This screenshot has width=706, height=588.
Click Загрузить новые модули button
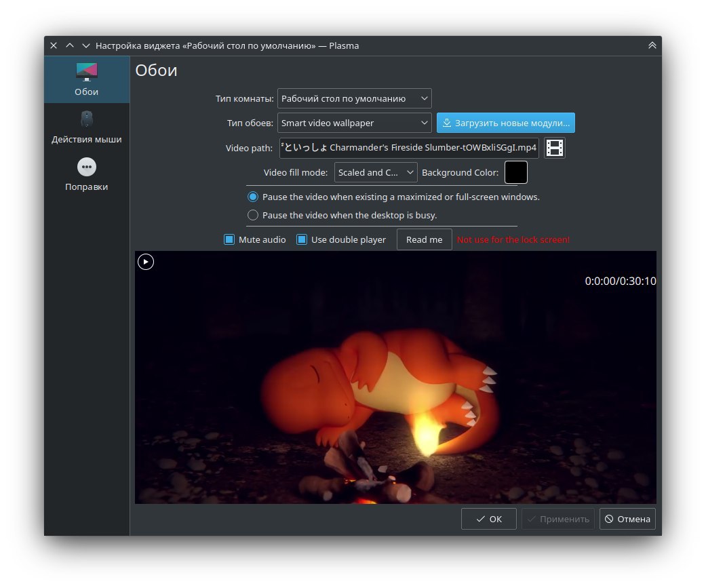[506, 123]
